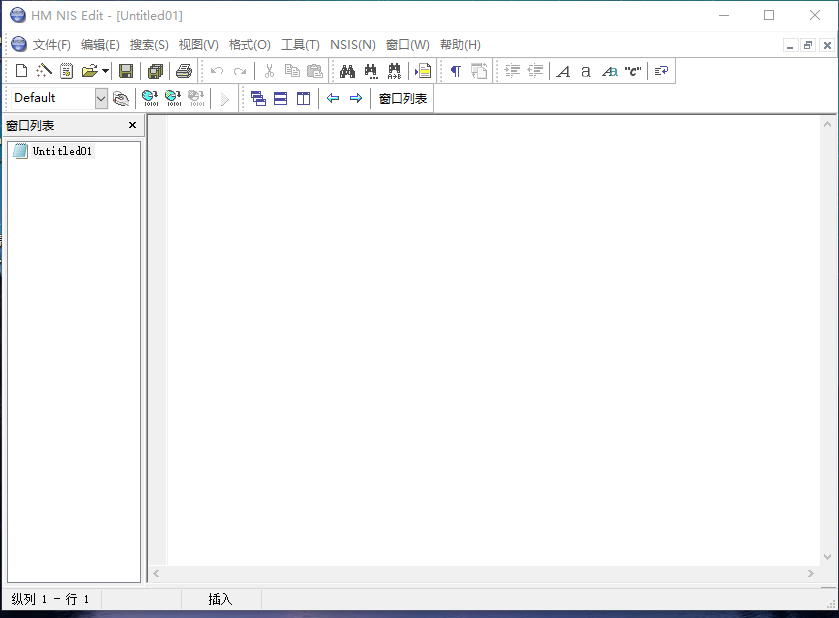The height and width of the screenshot is (618, 839).
Task: Cascade windows using the cascade icon
Action: tap(258, 98)
